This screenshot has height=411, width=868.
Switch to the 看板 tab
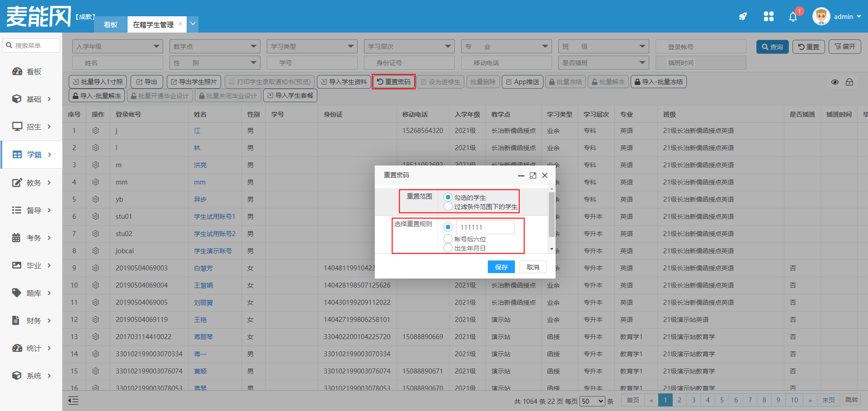(110, 24)
